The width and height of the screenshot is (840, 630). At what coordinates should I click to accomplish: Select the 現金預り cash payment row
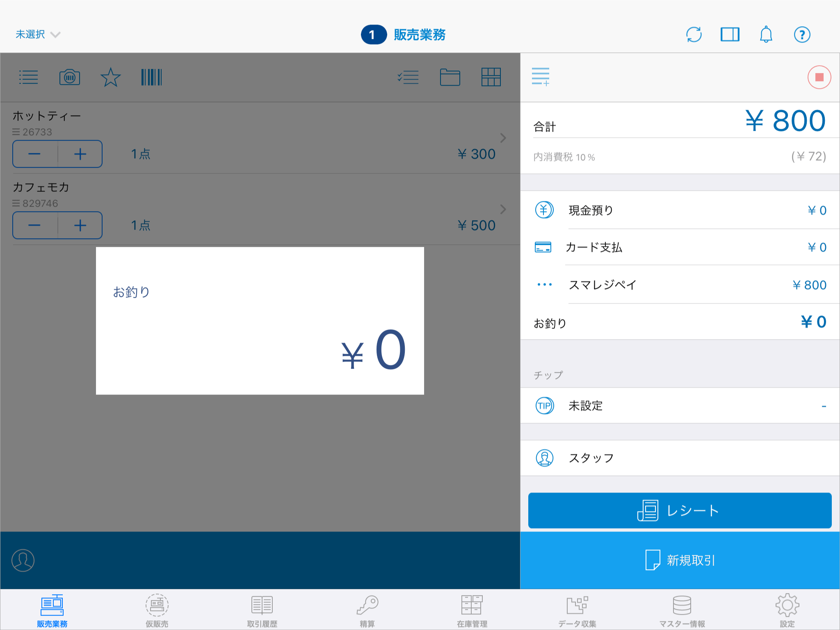click(680, 210)
